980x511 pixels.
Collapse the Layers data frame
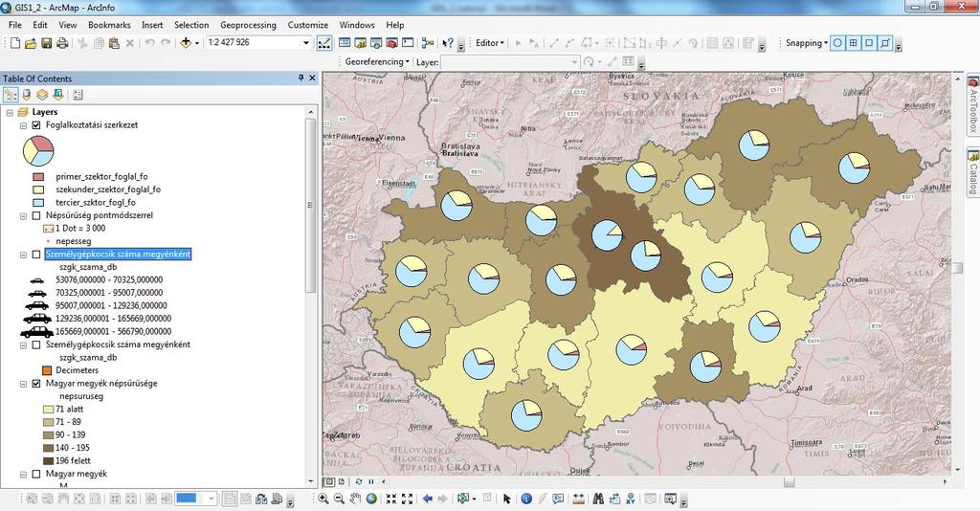click(x=10, y=113)
